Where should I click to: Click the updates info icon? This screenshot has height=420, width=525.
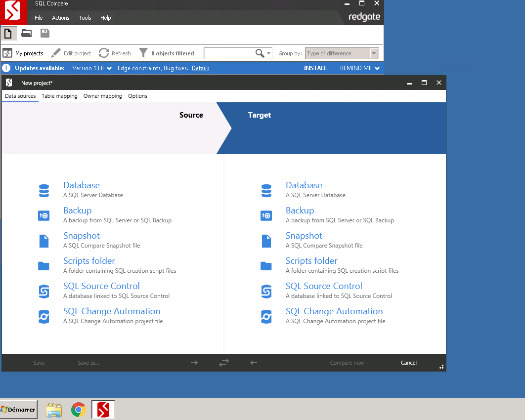[6, 68]
